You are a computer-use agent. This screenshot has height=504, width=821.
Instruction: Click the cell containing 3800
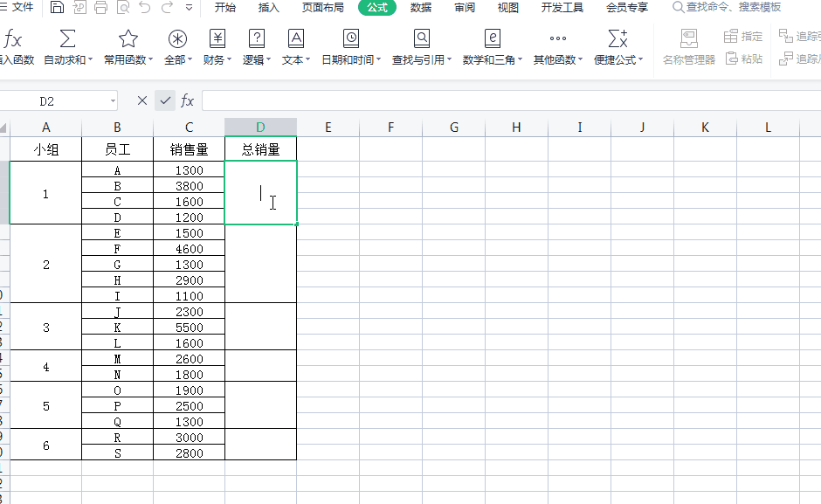click(189, 186)
